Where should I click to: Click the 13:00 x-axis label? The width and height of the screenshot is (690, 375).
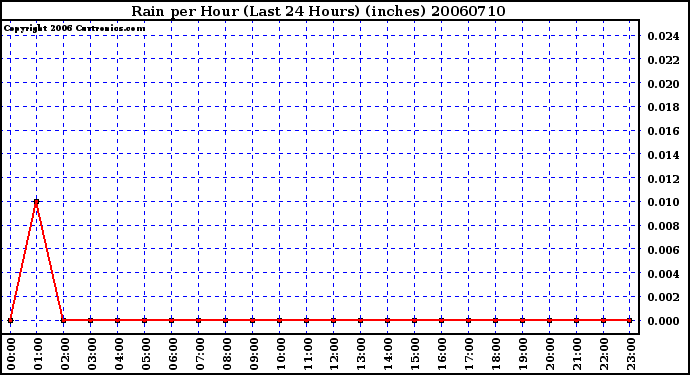pyautogui.click(x=361, y=354)
